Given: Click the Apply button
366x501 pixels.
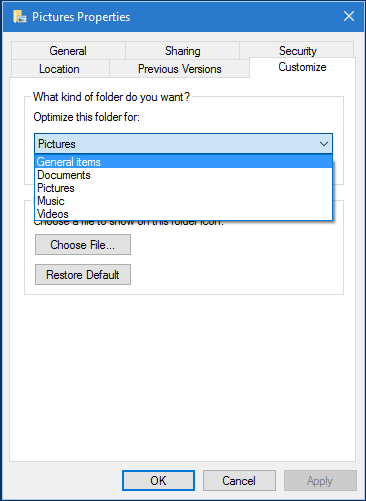Looking at the screenshot, I should point(320,480).
